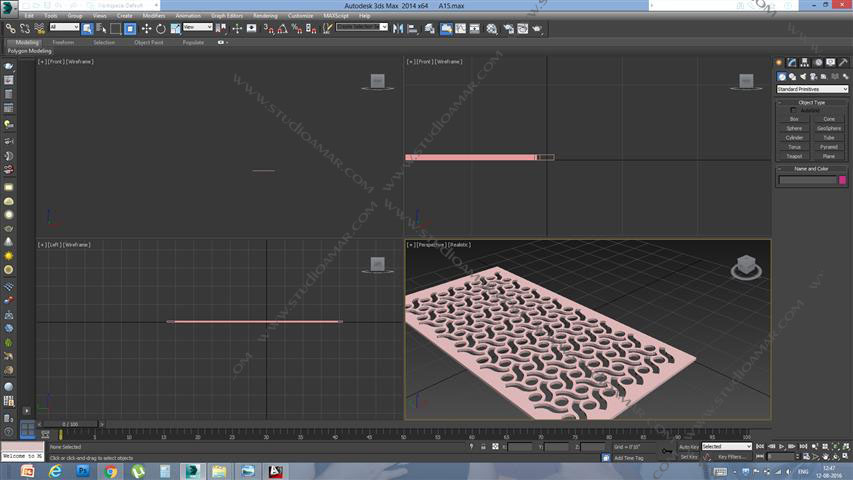Image resolution: width=853 pixels, height=480 pixels.
Task: Select the Move transform tool
Action: (146, 29)
